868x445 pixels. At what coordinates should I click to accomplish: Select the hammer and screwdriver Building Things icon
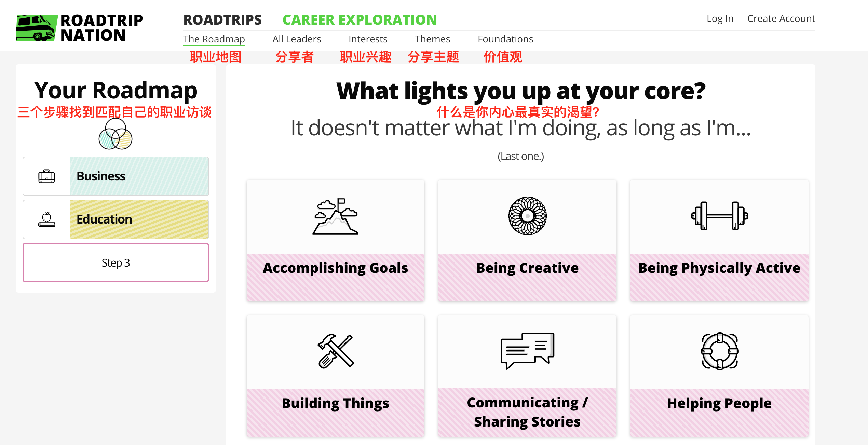coord(335,351)
